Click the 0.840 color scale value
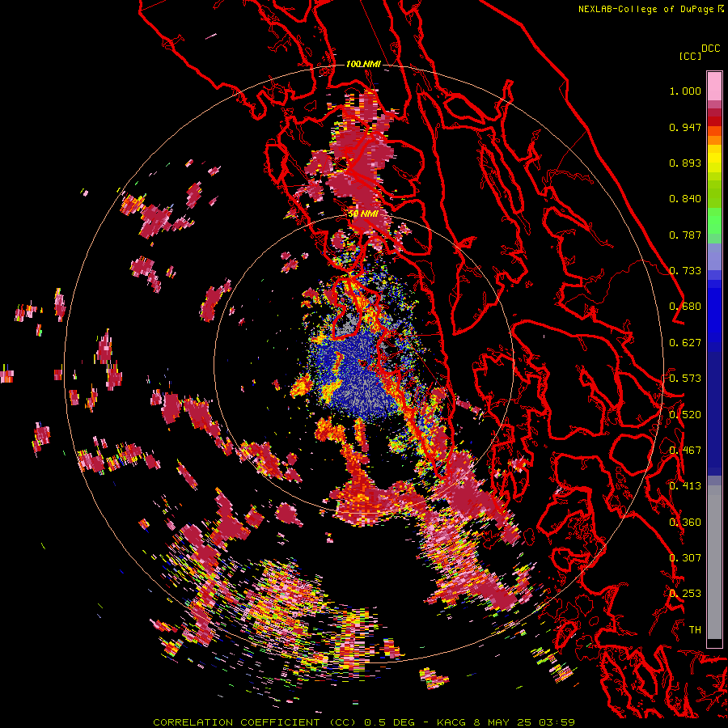Screen dimensions: 728x728 tap(685, 199)
